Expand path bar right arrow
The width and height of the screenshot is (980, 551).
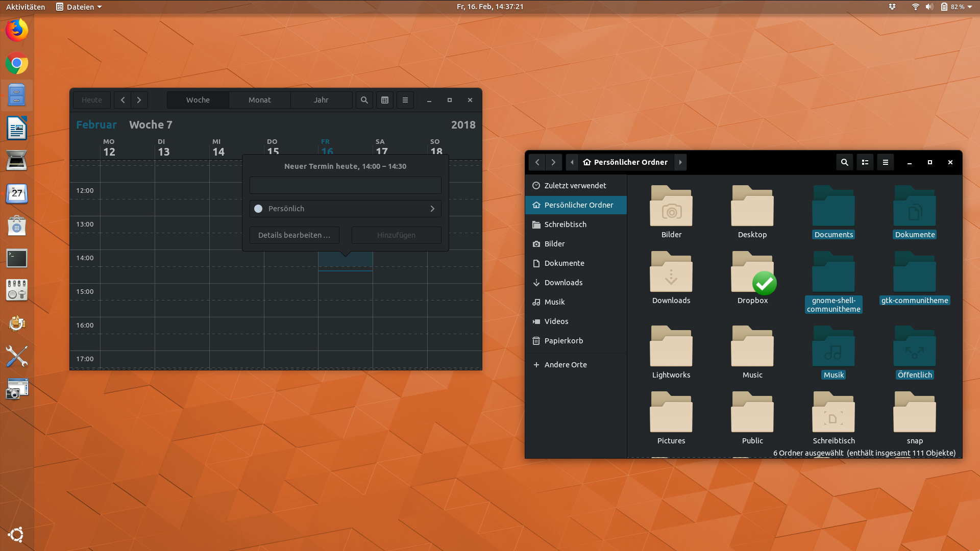click(x=680, y=162)
